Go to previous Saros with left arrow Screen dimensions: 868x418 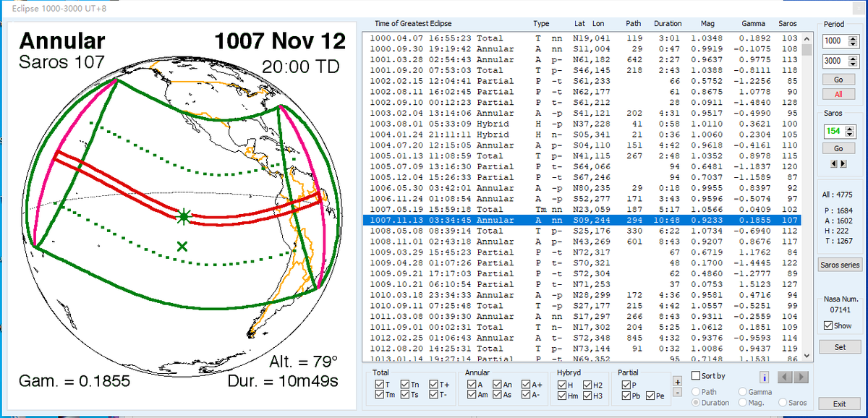(x=834, y=163)
